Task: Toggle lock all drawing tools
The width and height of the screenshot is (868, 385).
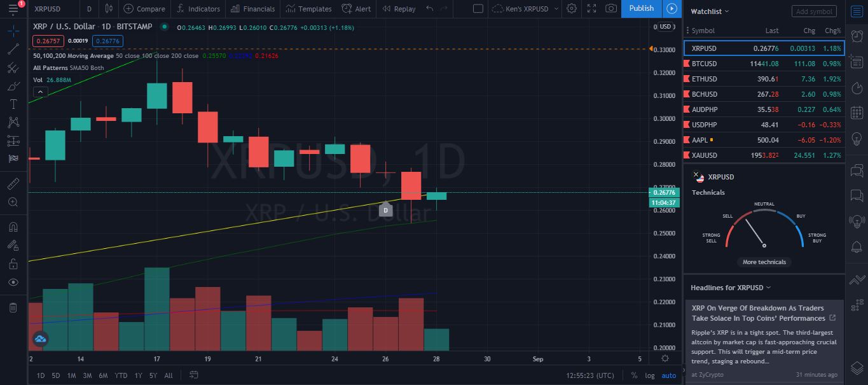Action: (x=13, y=263)
